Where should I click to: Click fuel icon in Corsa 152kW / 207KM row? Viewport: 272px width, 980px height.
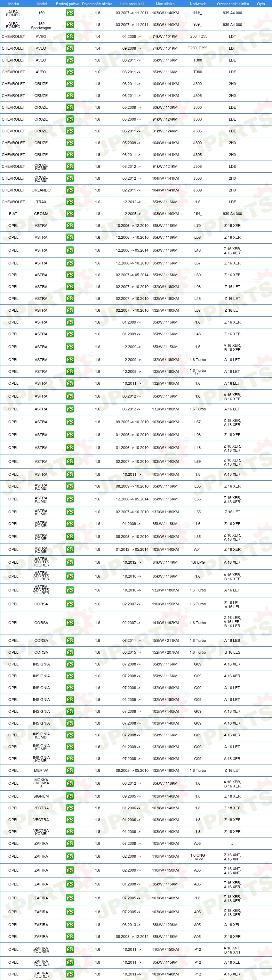[x=70, y=652]
